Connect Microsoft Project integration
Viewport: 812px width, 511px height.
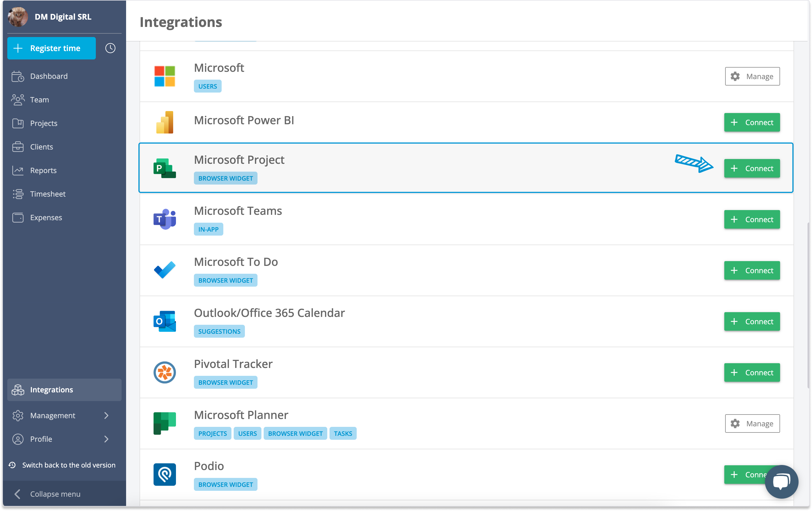click(x=752, y=168)
